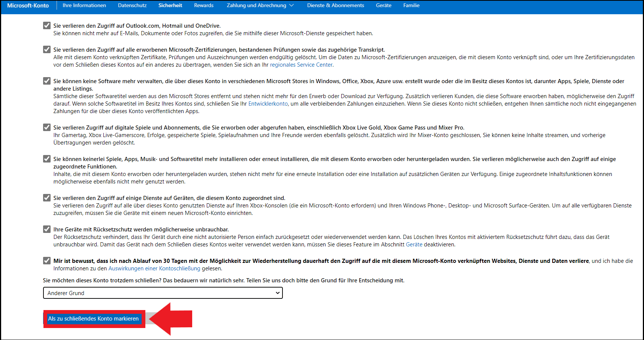Go to the Geräte navigation tab
Viewport: 644px width, 340px height.
pyautogui.click(x=384, y=5)
